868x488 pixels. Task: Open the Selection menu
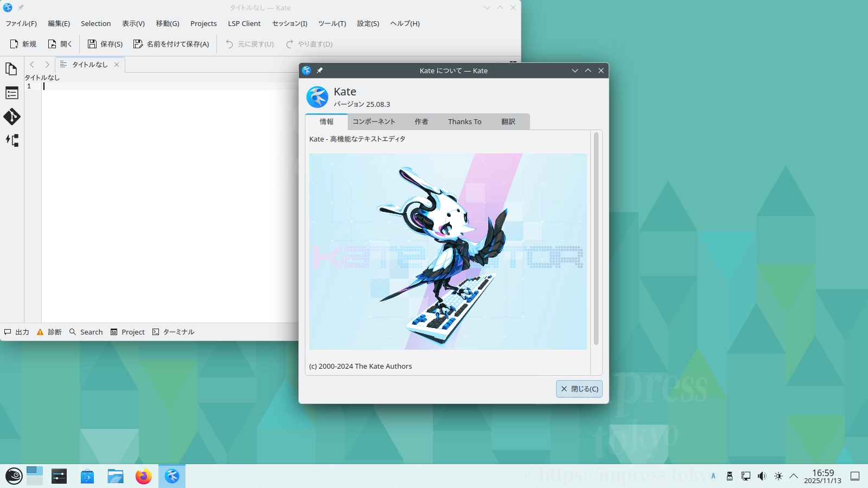coord(96,23)
